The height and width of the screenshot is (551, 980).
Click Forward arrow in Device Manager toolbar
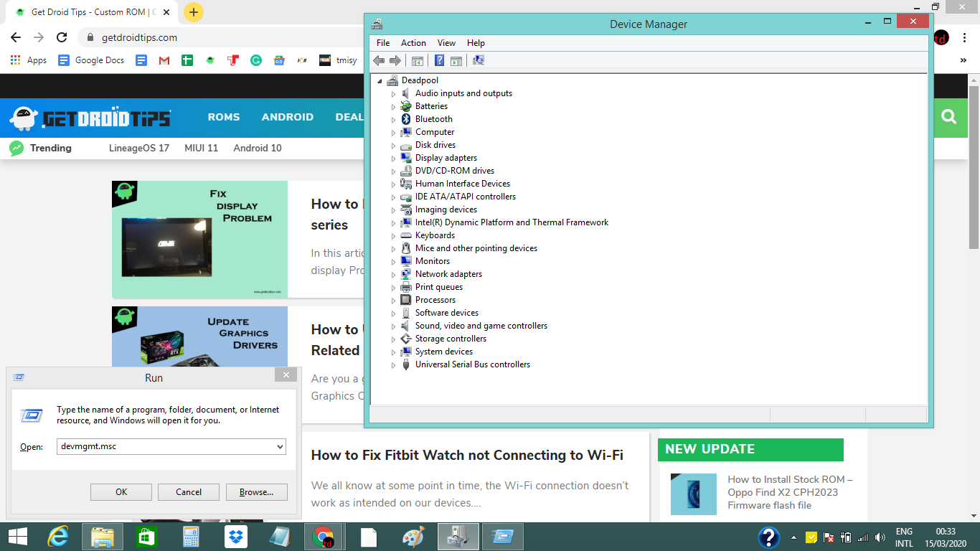click(x=395, y=60)
